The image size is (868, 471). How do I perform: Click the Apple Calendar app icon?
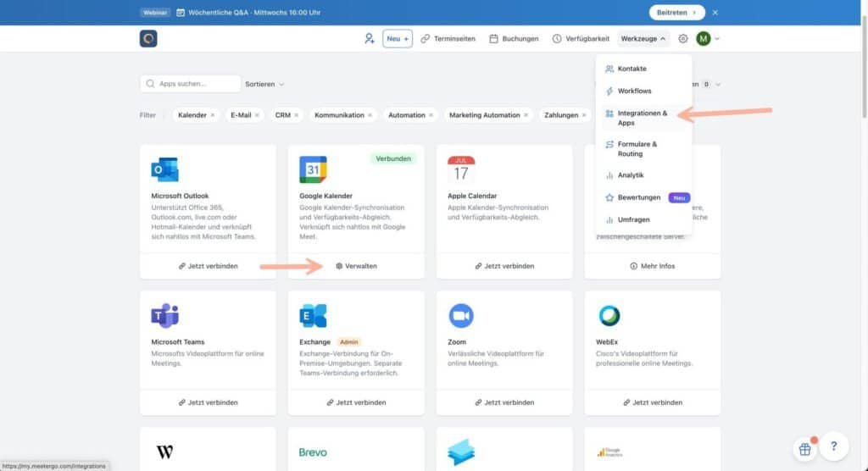[x=461, y=169]
